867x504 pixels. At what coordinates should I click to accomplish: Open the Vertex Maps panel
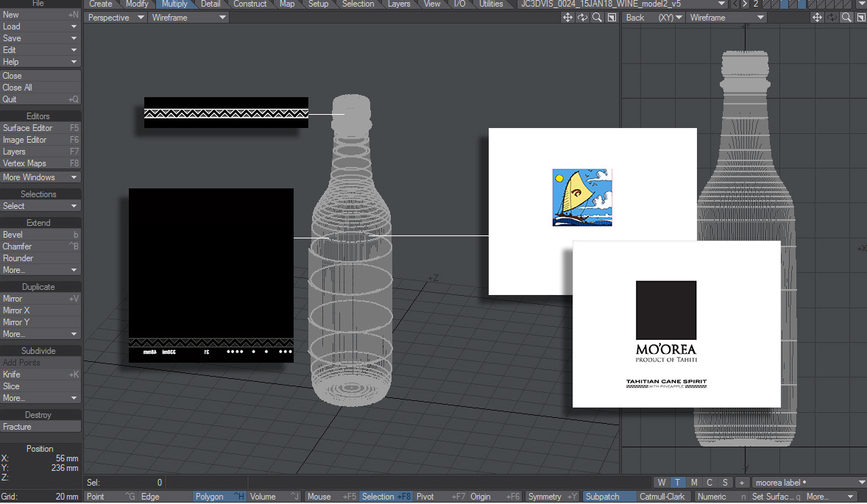point(40,163)
